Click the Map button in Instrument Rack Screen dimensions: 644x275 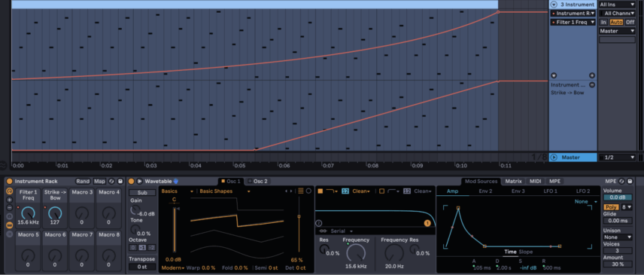coord(99,182)
